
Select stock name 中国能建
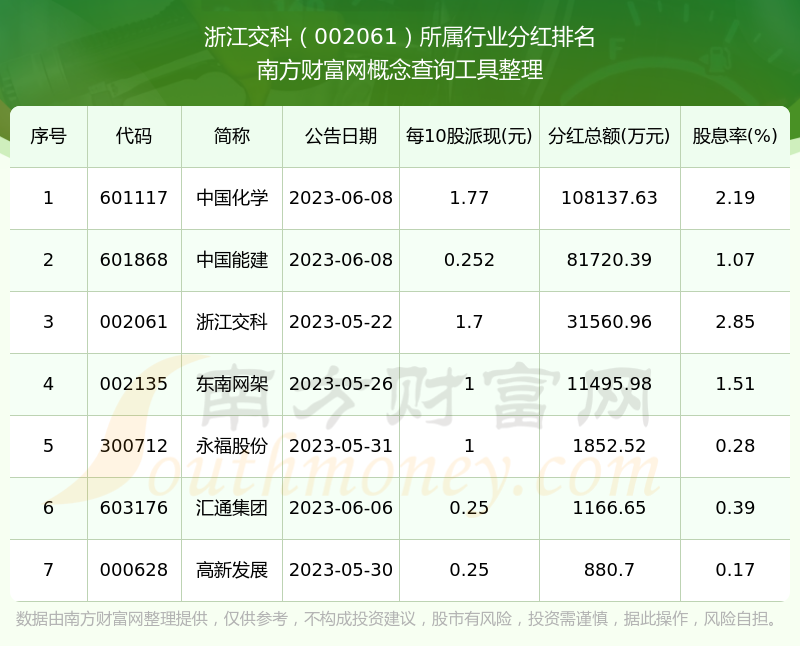pyautogui.click(x=232, y=260)
